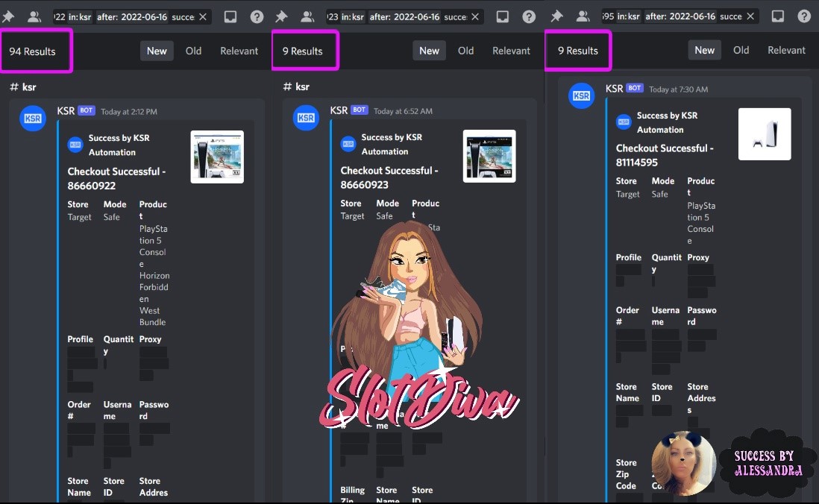
Task: Show member list in left panel
Action: coord(34,16)
